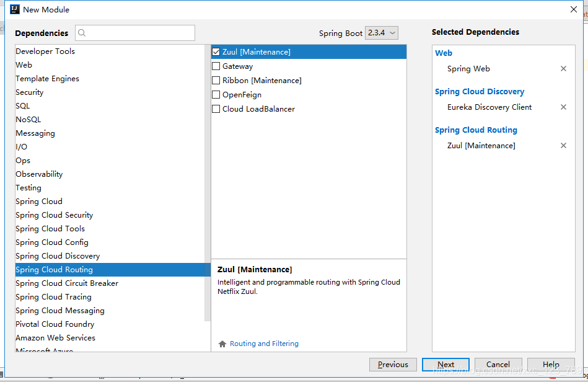The height and width of the screenshot is (382, 588).
Task: Click the Web group heading in Selected Dependencies
Action: coord(444,53)
